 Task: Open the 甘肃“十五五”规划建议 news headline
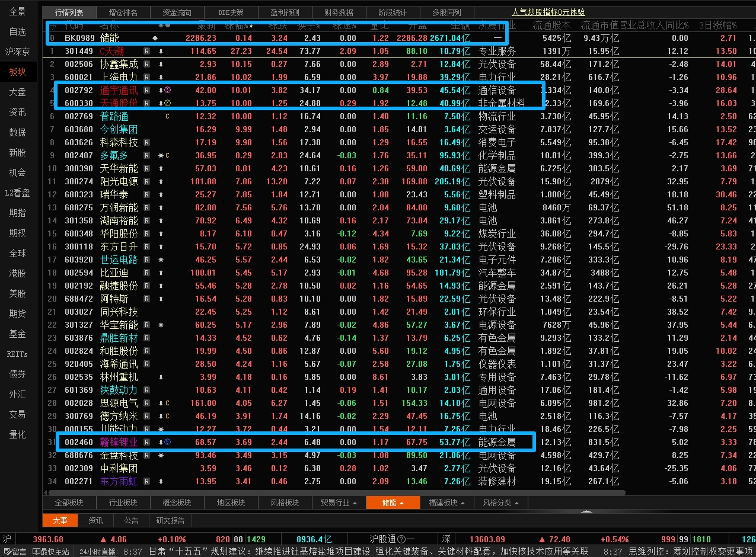[369, 552]
